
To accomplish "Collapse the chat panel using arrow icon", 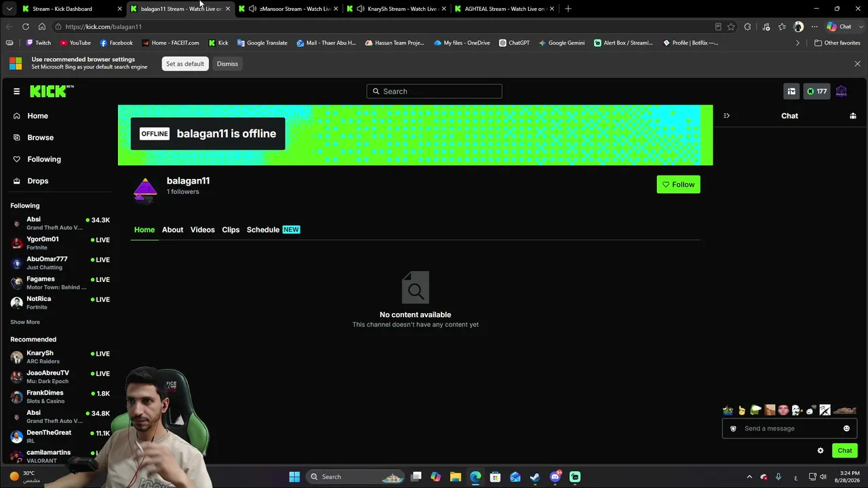I will point(726,116).
